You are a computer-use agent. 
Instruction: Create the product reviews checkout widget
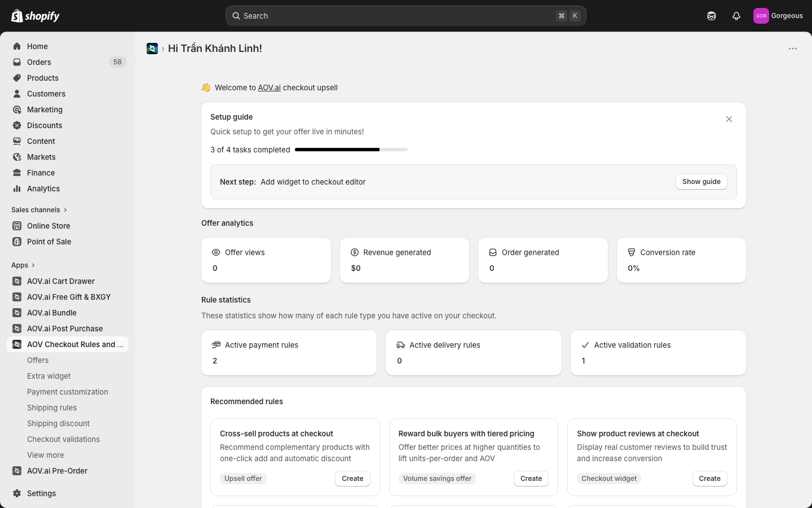tap(709, 479)
